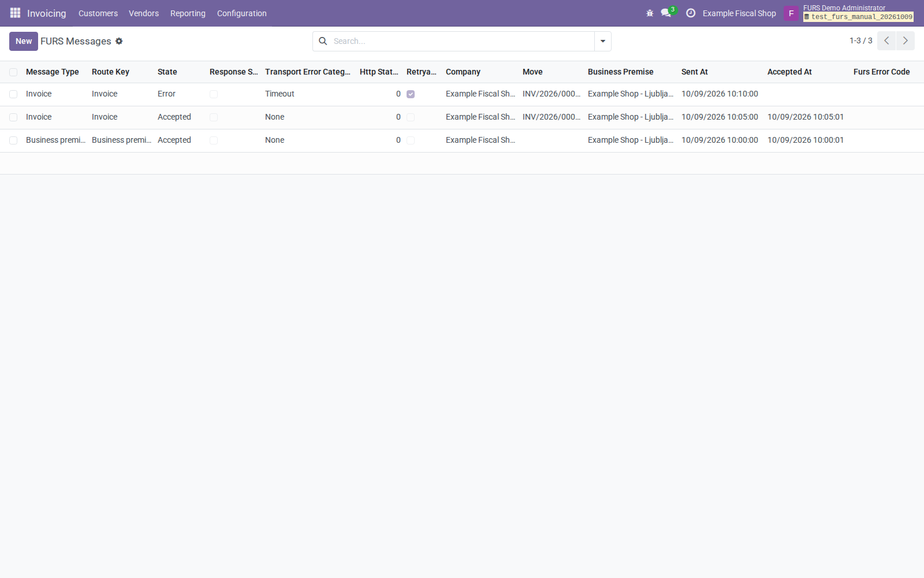Image resolution: width=924 pixels, height=578 pixels.
Task: Open the apps grid menu icon
Action: pos(15,13)
